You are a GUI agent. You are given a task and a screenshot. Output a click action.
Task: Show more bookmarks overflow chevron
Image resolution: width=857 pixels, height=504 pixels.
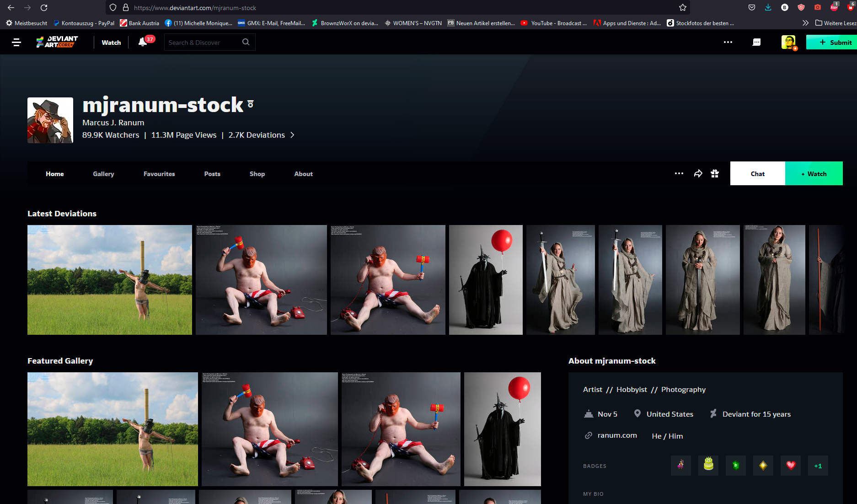[805, 23]
